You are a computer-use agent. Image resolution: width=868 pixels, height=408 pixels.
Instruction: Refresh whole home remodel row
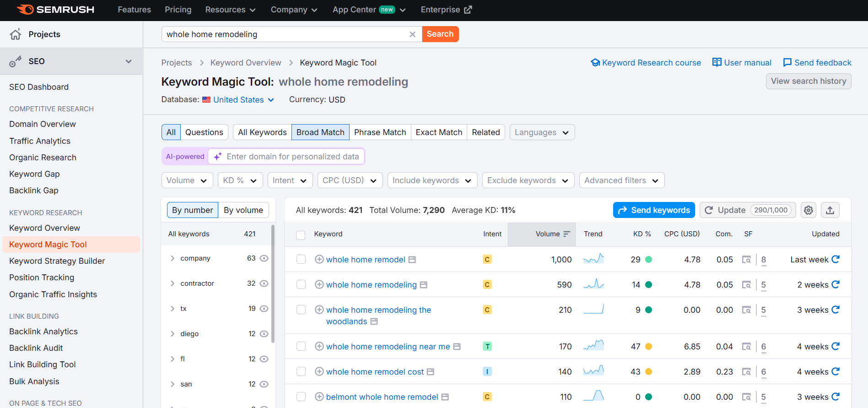pyautogui.click(x=836, y=259)
